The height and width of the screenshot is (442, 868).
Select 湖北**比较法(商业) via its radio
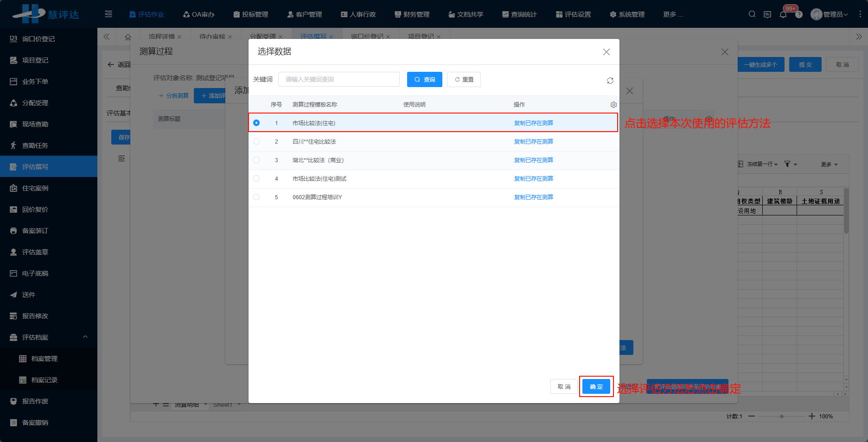coord(256,160)
